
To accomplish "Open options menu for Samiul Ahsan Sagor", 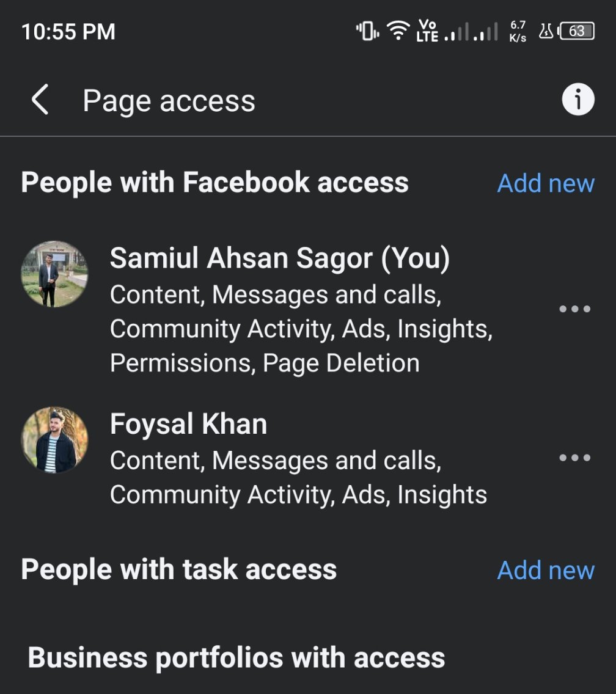I will pos(574,309).
